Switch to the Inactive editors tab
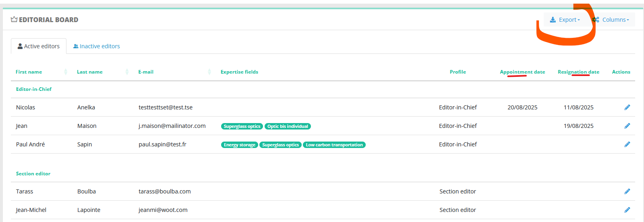Viewport: 644px width, 222px height. 97,46
